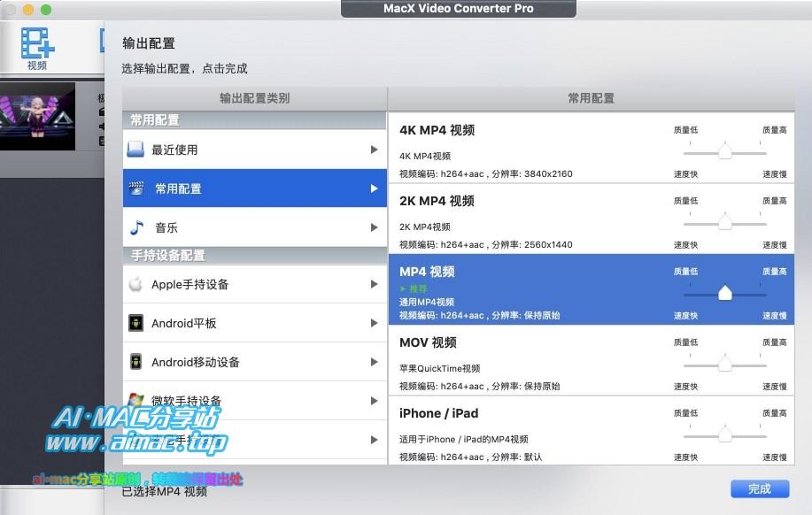Select the 常用配置 category row
Viewport: 812px width, 515px height.
(x=255, y=188)
